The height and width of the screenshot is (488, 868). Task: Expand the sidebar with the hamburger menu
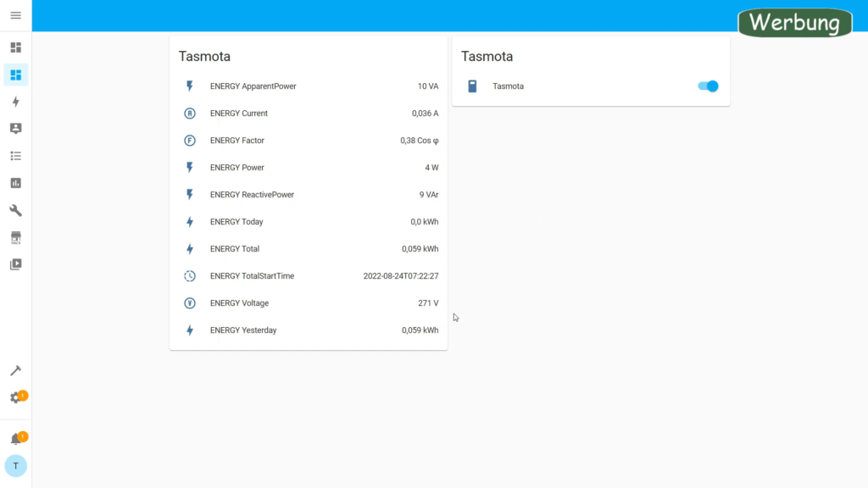click(x=15, y=16)
